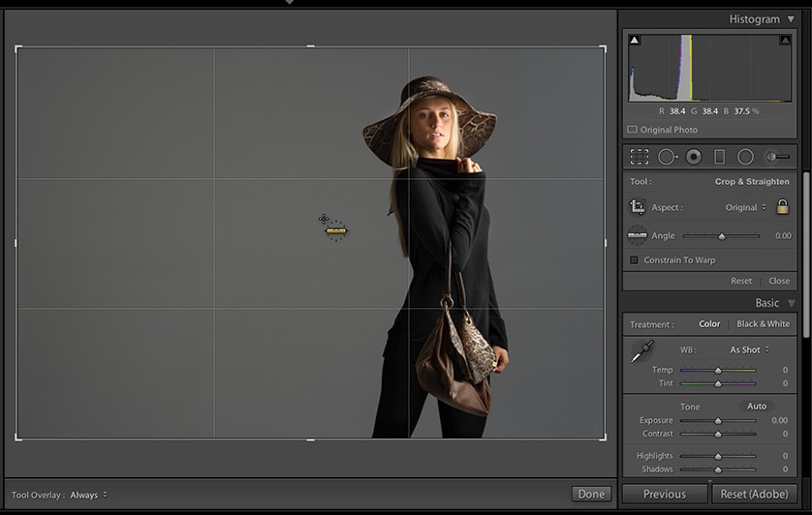The width and height of the screenshot is (812, 515).
Task: Open the Aspect Original dropdown
Action: [745, 207]
